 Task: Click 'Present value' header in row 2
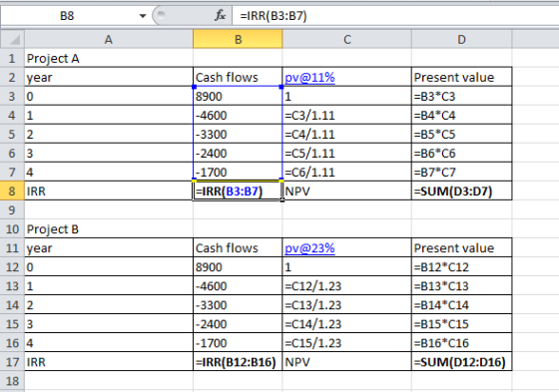tap(461, 77)
